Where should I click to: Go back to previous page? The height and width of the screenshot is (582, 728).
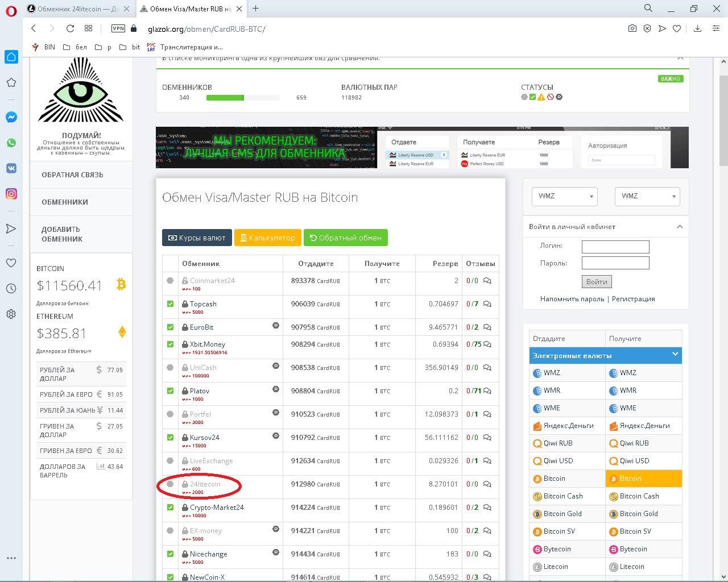point(34,28)
